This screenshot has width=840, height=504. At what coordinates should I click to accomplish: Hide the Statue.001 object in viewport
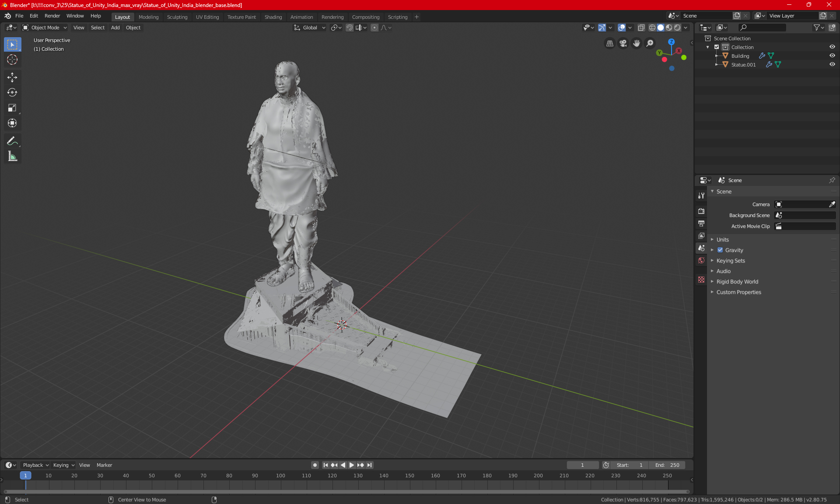tap(832, 64)
